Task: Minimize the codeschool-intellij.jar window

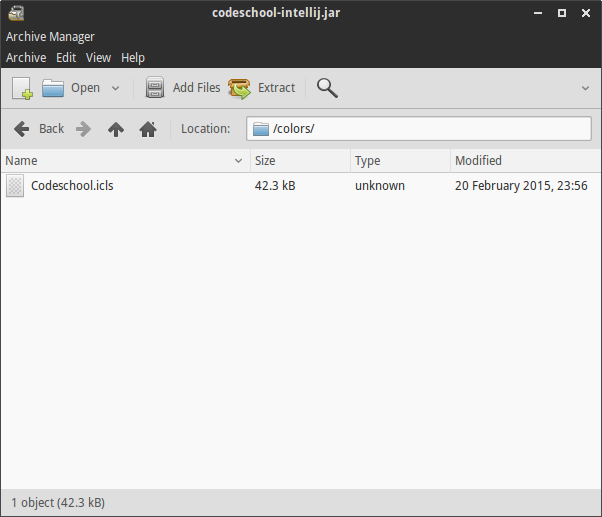Action: pyautogui.click(x=538, y=13)
